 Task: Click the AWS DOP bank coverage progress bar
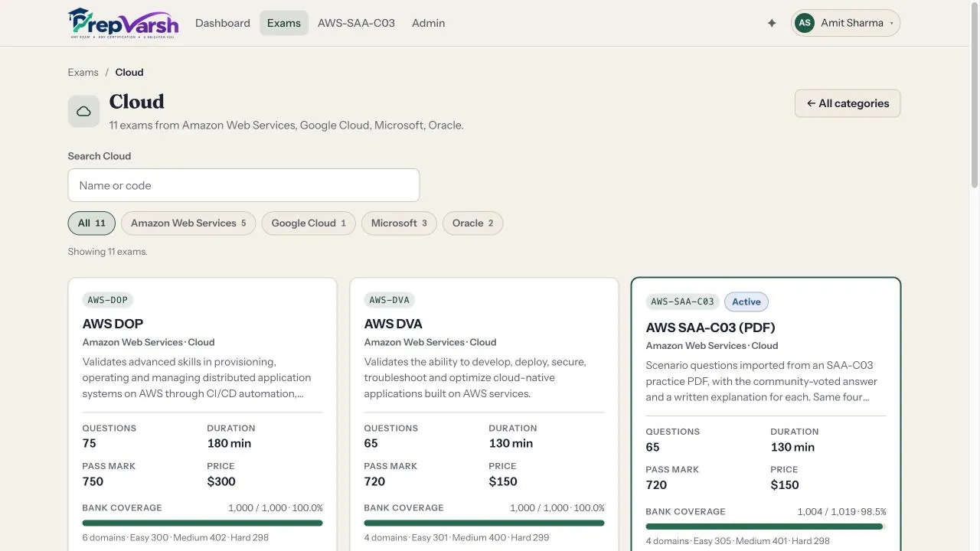point(202,523)
